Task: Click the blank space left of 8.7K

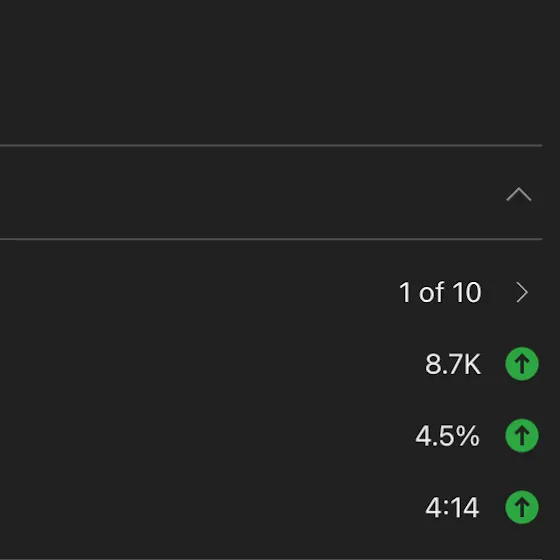Action: (x=211, y=364)
